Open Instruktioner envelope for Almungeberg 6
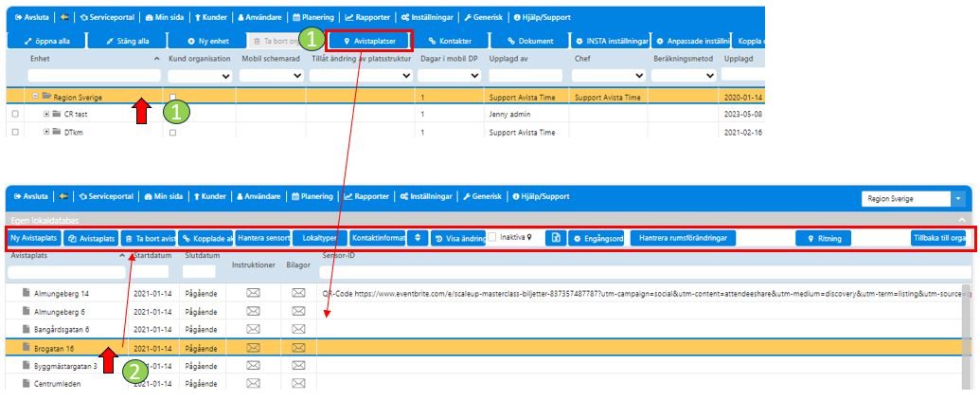 253,311
